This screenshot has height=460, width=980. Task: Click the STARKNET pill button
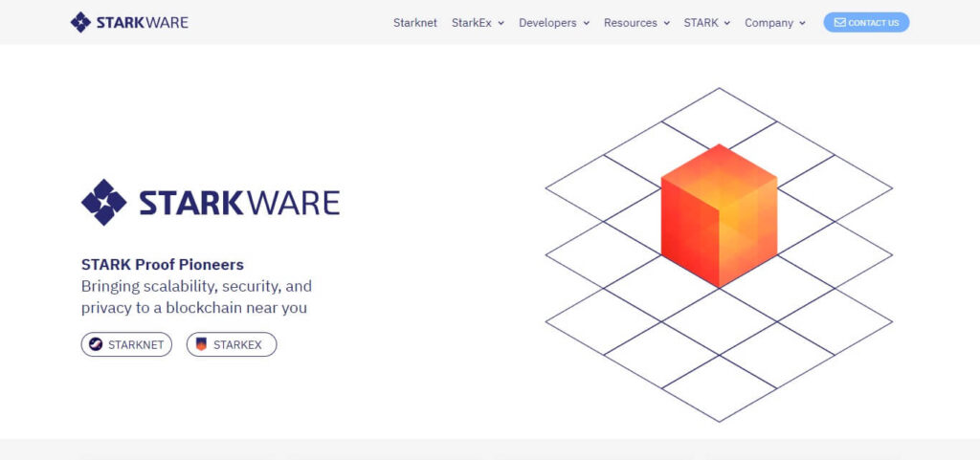[x=126, y=344]
